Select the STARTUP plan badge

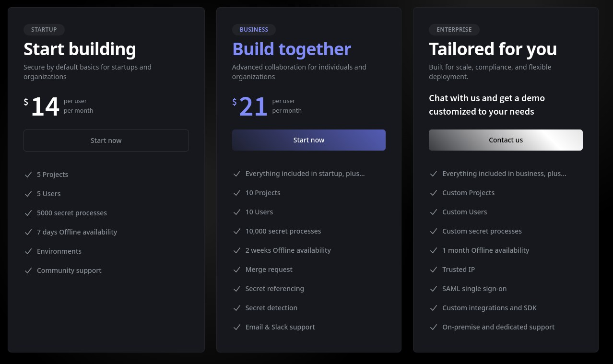(x=44, y=30)
